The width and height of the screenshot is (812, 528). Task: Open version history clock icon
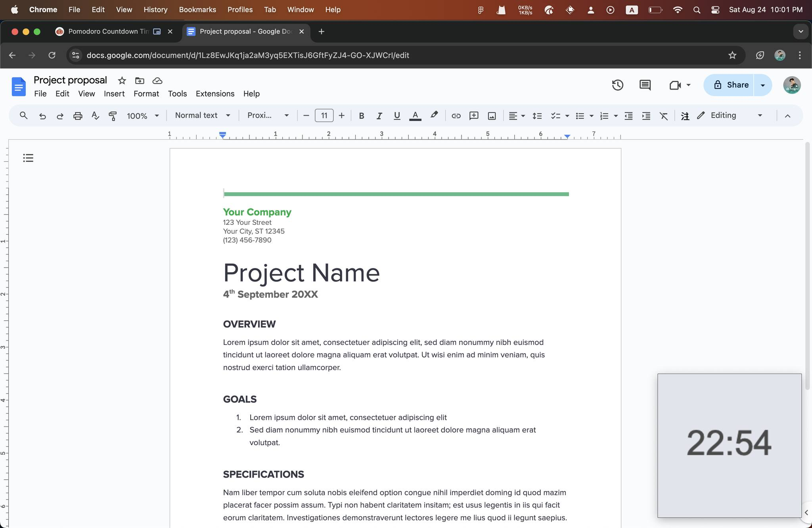[617, 85]
